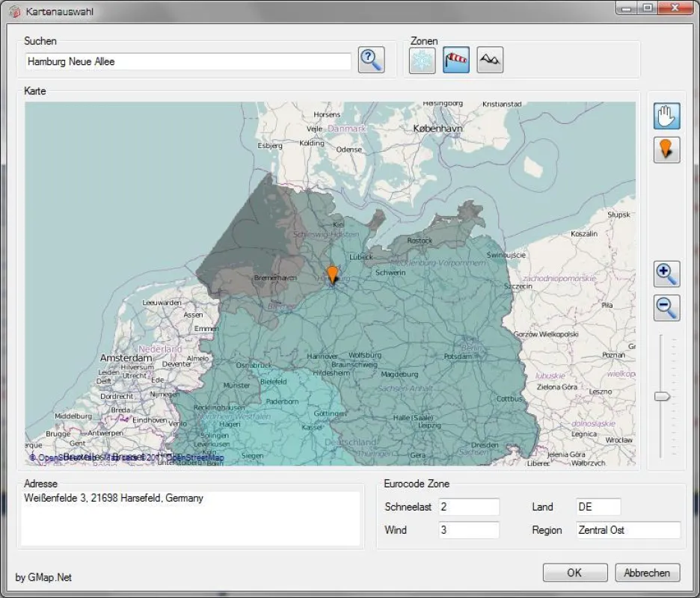This screenshot has width=700, height=598.
Task: Confirm with the OK button
Action: pyautogui.click(x=575, y=573)
